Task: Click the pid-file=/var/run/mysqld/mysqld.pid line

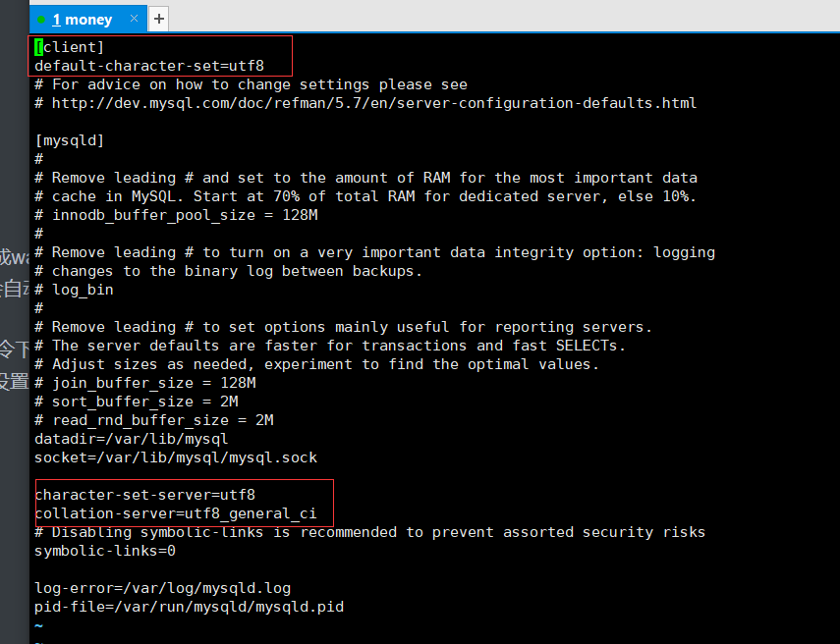Action: point(189,607)
